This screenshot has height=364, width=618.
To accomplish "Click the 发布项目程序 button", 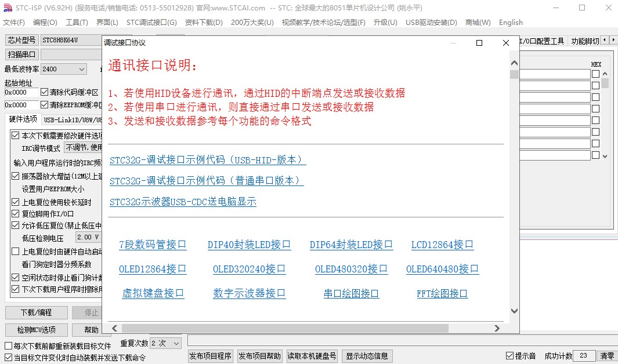I will pos(211,356).
